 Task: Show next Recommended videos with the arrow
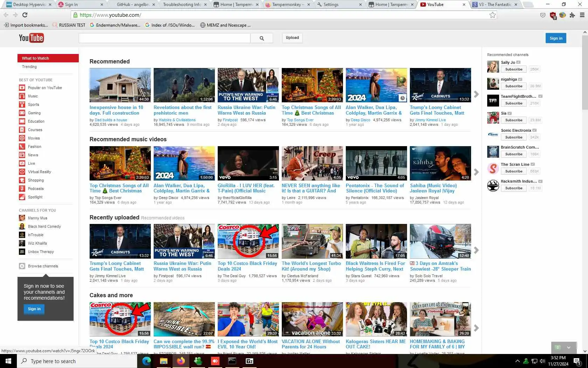[x=476, y=94]
